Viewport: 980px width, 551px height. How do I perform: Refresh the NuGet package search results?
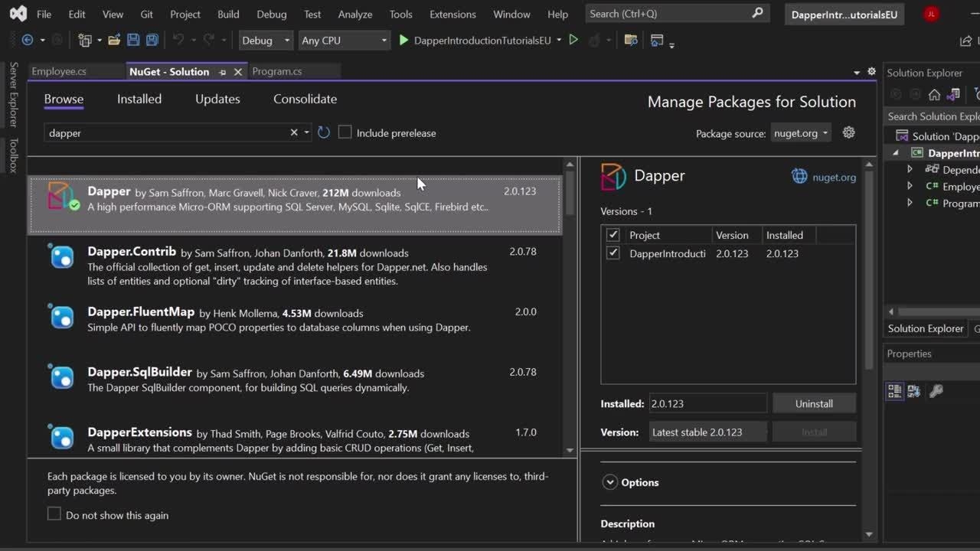[324, 132]
